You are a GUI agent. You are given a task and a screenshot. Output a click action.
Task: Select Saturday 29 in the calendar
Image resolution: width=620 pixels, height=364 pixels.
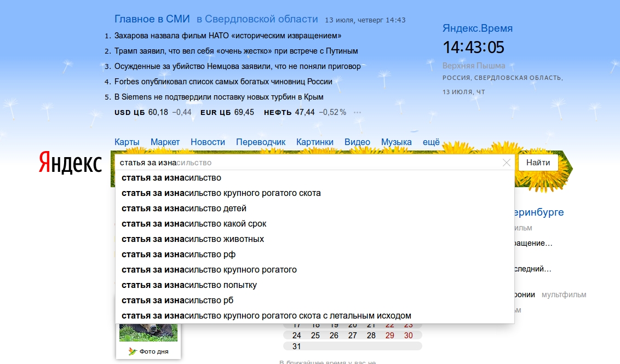click(389, 336)
